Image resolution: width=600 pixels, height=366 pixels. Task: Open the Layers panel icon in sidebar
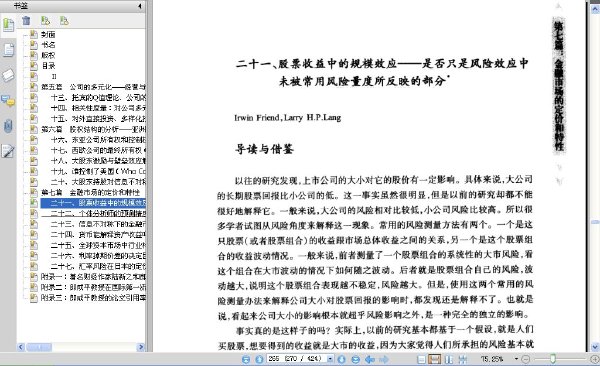pos(8,75)
